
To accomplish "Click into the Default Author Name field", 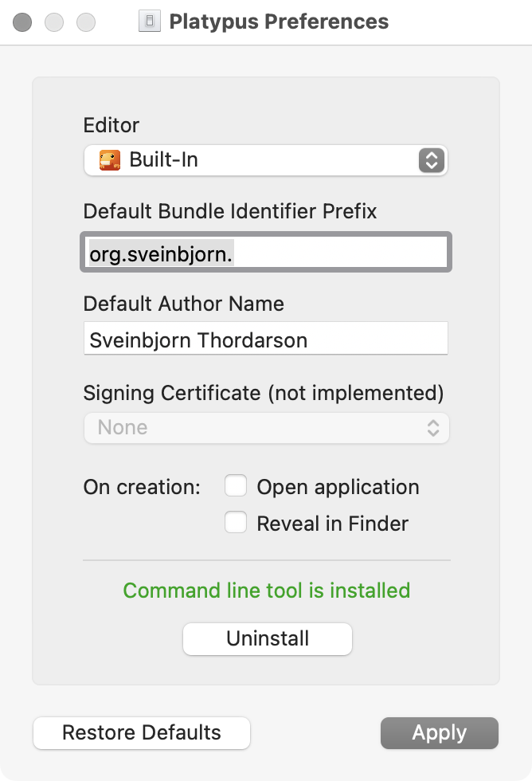I will [x=265, y=339].
